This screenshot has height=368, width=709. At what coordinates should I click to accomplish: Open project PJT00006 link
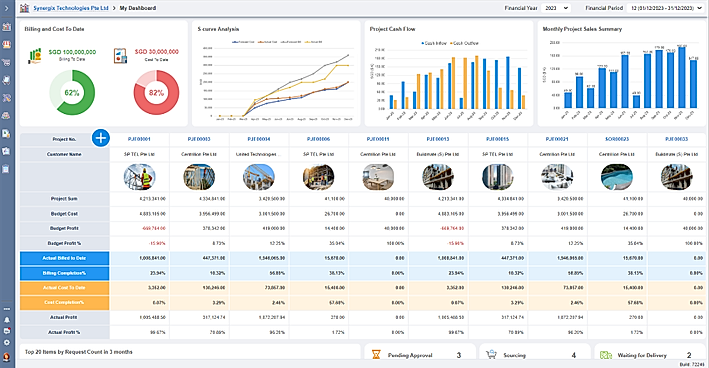click(318, 139)
